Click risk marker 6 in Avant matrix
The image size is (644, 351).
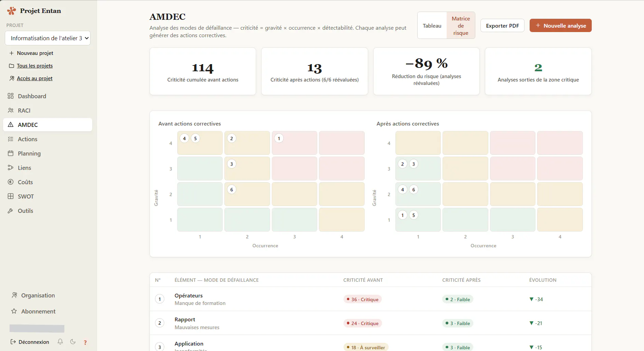pos(232,190)
